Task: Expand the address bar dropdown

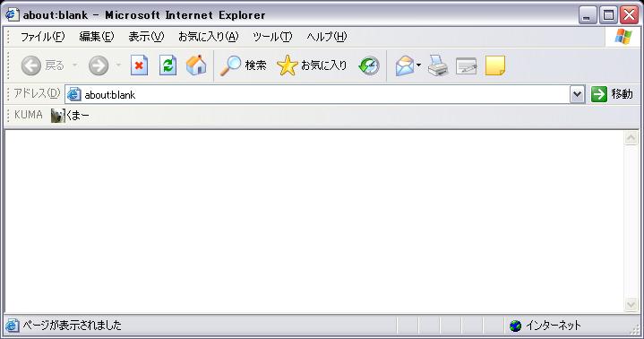Action: coord(577,95)
